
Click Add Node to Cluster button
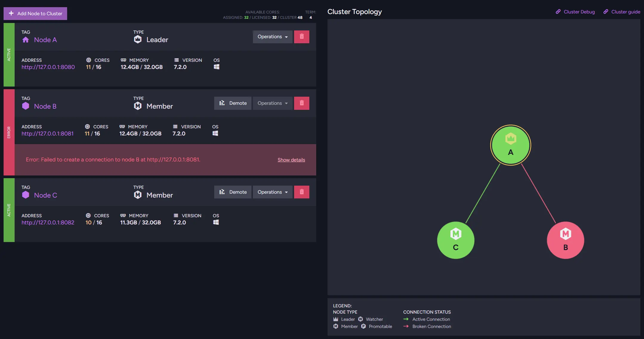[35, 14]
